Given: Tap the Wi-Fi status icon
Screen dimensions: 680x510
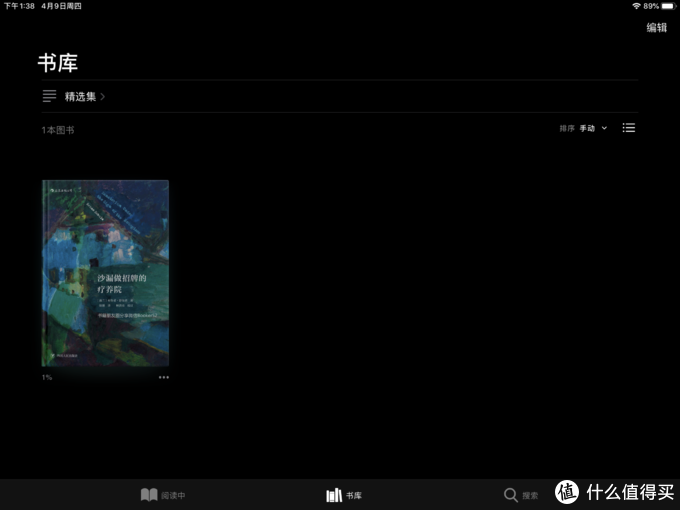Looking at the screenshot, I should (x=636, y=6).
